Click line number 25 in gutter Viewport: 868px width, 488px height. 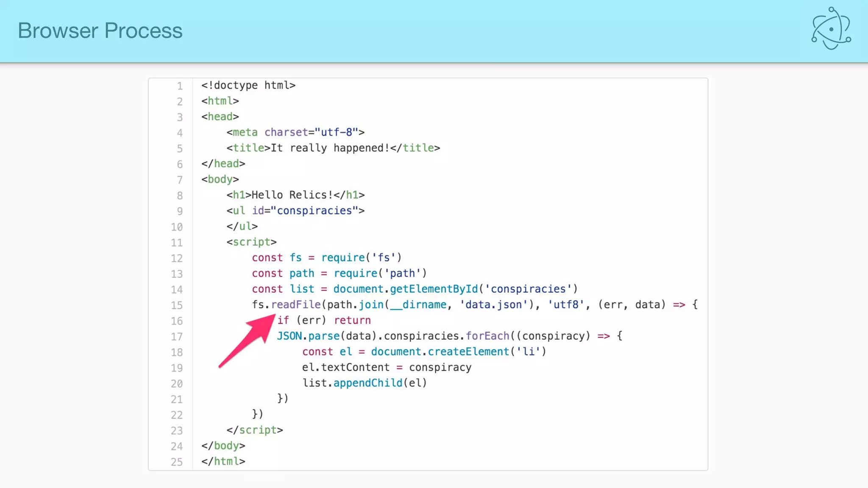177,462
